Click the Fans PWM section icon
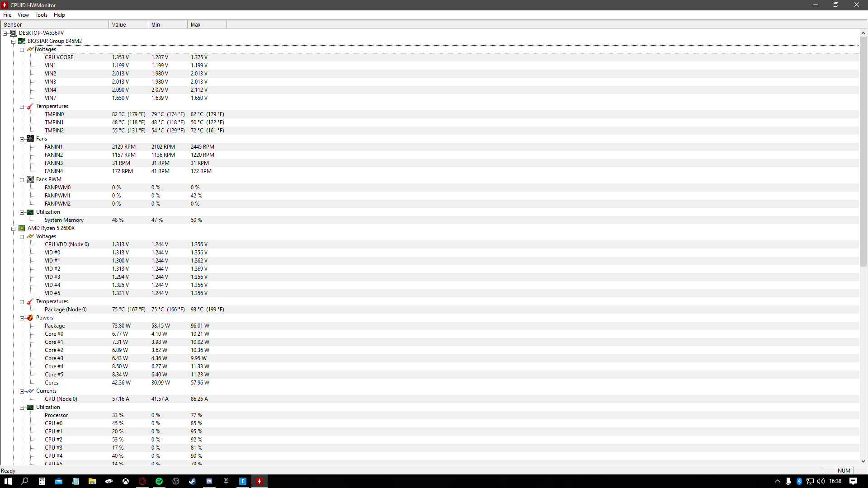 coord(30,179)
